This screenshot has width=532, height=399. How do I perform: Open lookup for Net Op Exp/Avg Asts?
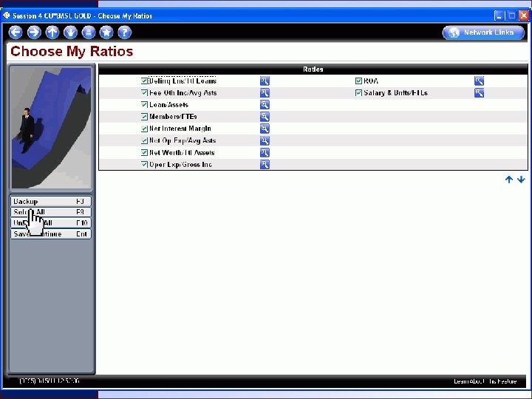click(x=265, y=140)
